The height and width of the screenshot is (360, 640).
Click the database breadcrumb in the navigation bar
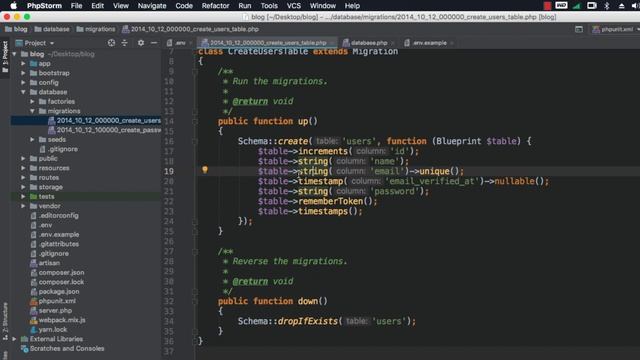point(52,29)
